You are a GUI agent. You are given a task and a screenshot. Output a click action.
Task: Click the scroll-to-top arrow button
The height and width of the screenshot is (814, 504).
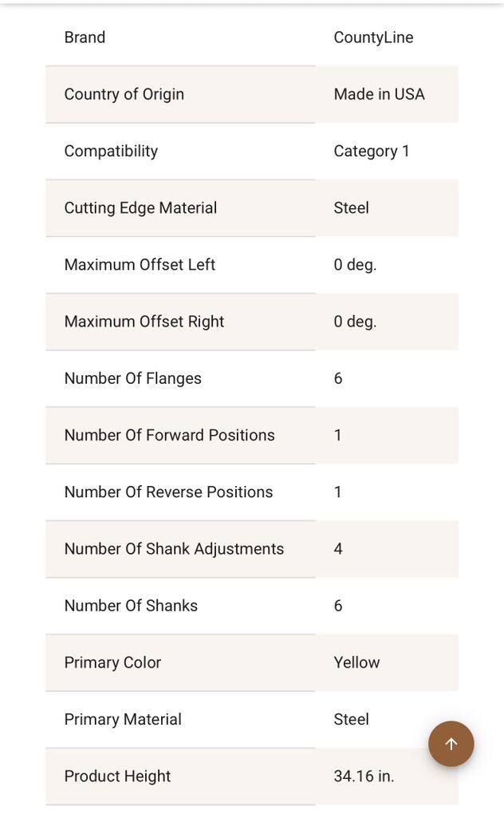[451, 744]
